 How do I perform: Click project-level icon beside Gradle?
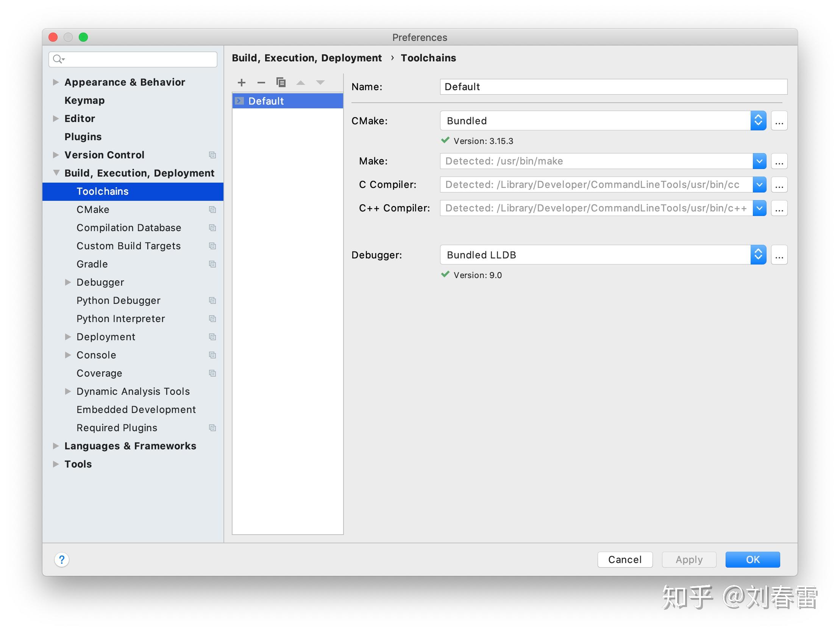tap(212, 264)
